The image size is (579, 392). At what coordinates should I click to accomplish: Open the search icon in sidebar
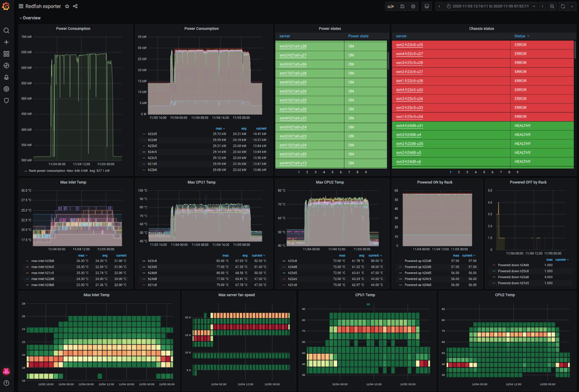tap(6, 30)
